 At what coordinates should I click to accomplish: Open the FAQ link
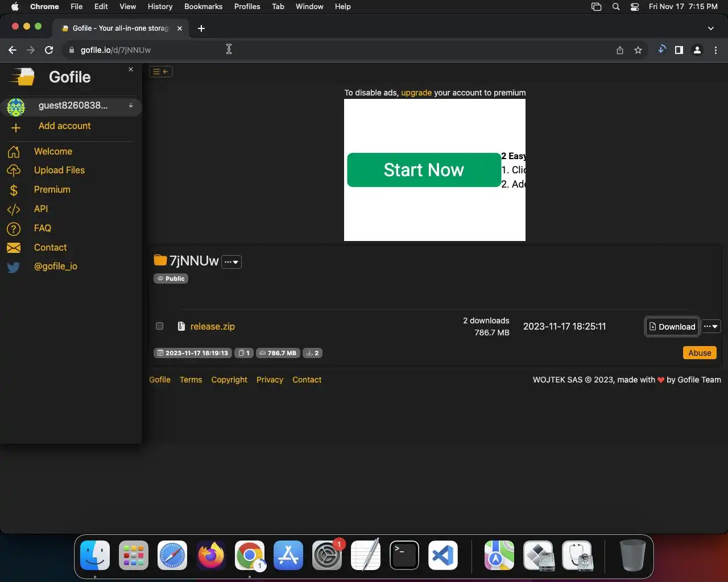tap(43, 228)
